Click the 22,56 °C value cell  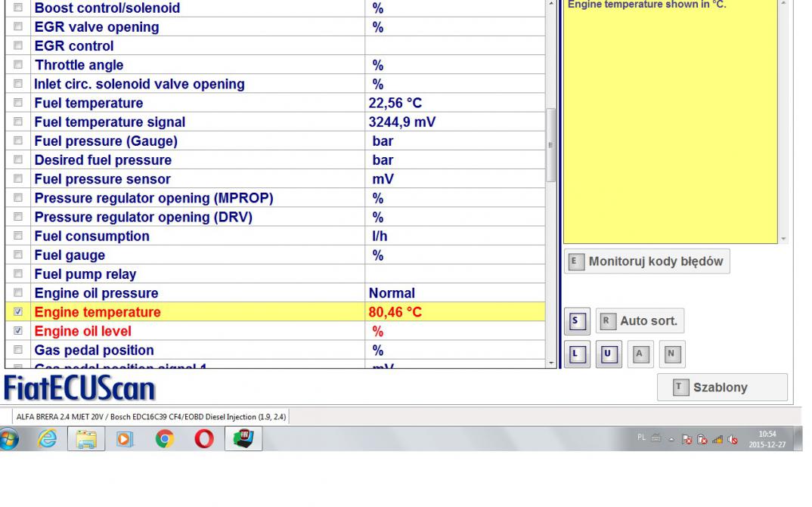454,103
